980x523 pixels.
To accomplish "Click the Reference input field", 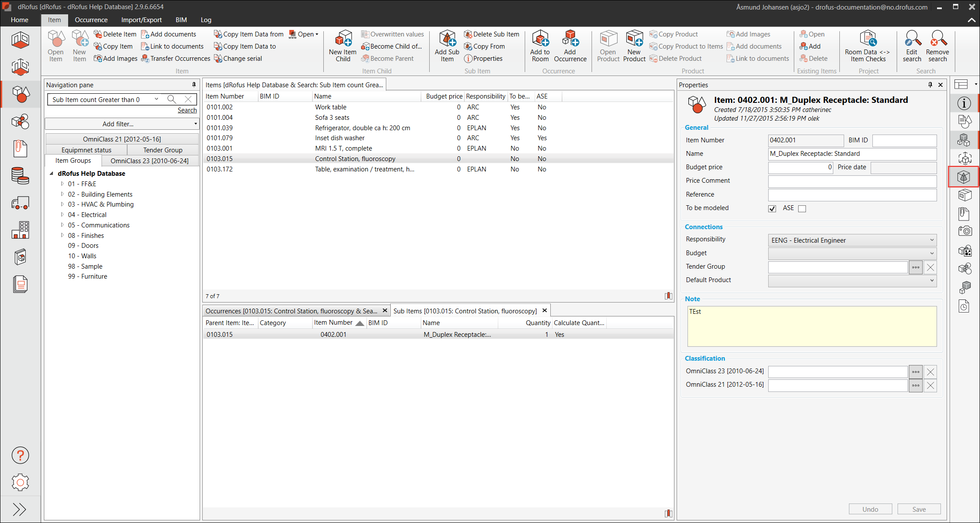I will [852, 195].
